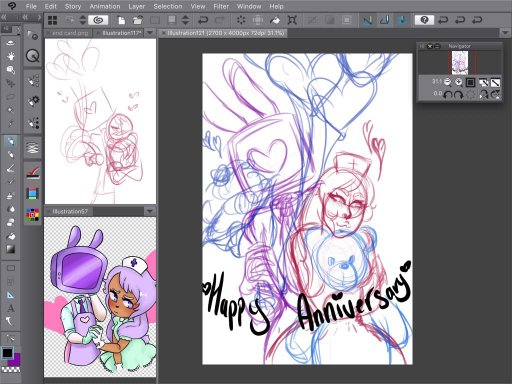Zoom in using Navigator magnifier plus
The height and width of the screenshot is (384, 512).
tap(459, 82)
